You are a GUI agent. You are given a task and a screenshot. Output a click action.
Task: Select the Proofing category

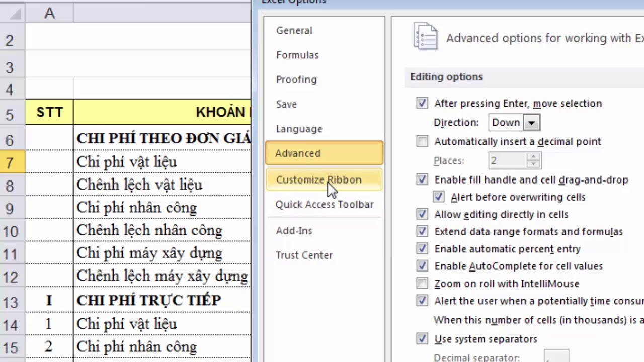pos(324,80)
